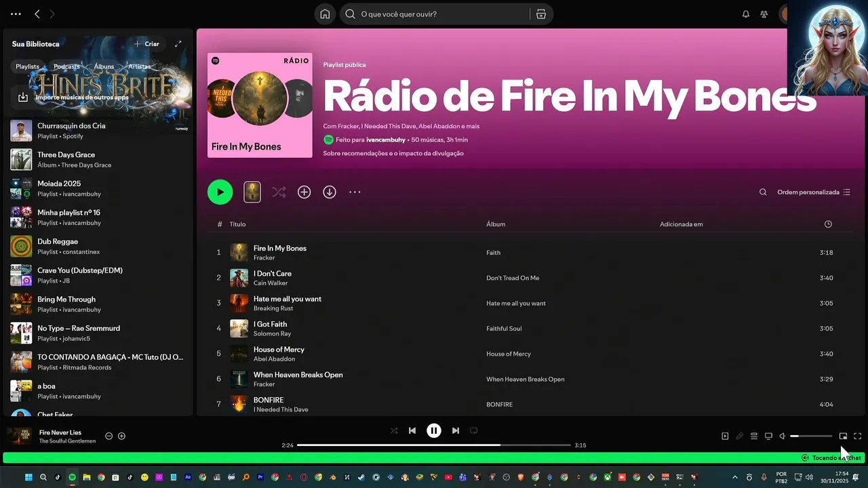Skip to the previous track
The width and height of the screenshot is (868, 488).
(412, 430)
